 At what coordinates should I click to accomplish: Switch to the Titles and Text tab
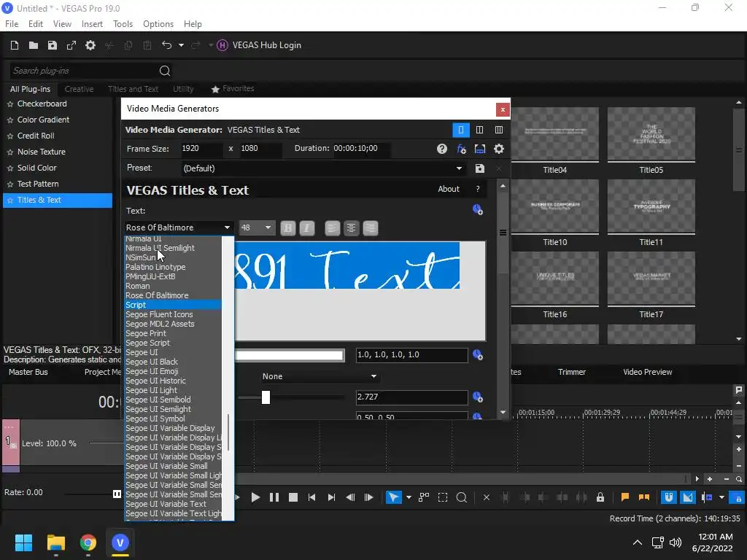coord(133,89)
